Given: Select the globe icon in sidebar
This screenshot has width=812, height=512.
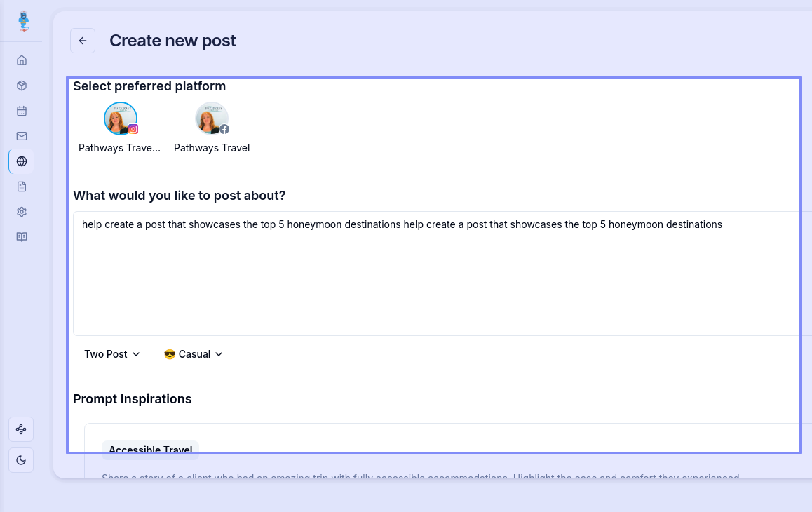Looking at the screenshot, I should [x=22, y=161].
